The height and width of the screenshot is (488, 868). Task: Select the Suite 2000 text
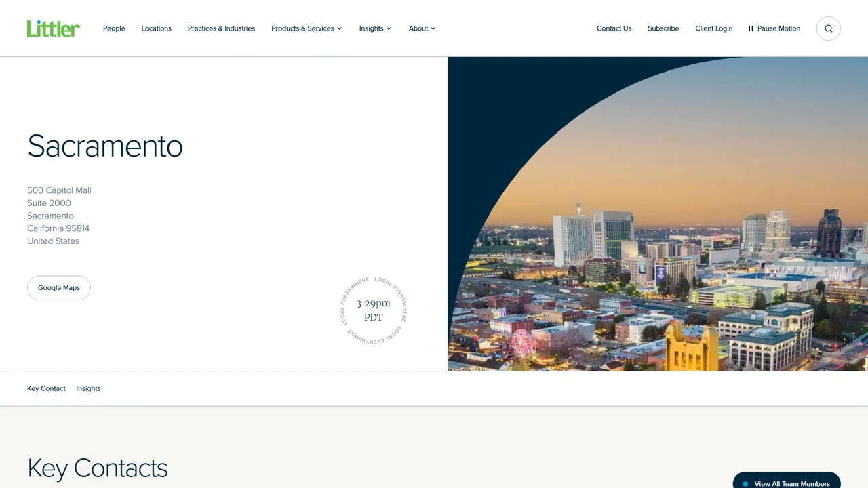49,203
